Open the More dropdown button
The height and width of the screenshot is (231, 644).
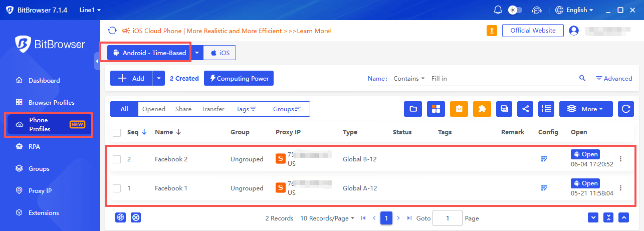[x=586, y=109]
